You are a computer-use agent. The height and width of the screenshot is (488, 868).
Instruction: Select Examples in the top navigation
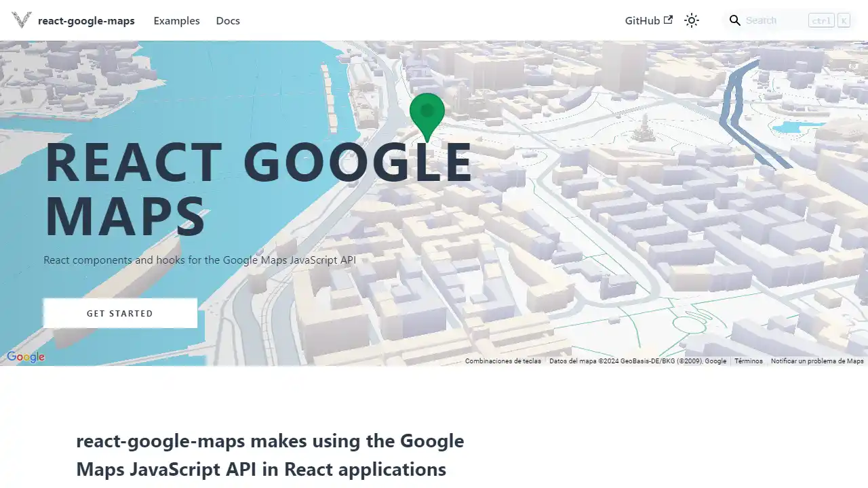coord(176,20)
